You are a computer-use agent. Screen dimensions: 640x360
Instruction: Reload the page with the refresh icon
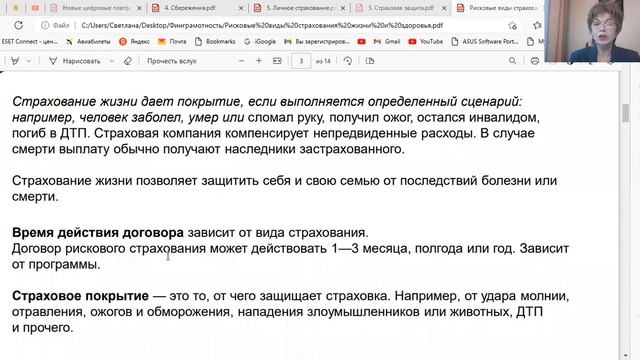point(18,25)
